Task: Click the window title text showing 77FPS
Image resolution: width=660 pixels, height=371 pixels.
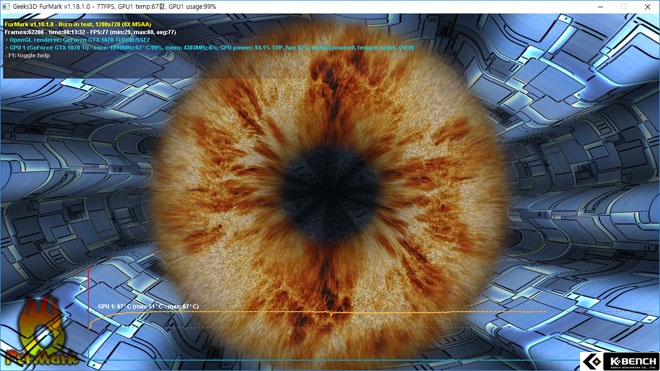Action: [x=114, y=7]
